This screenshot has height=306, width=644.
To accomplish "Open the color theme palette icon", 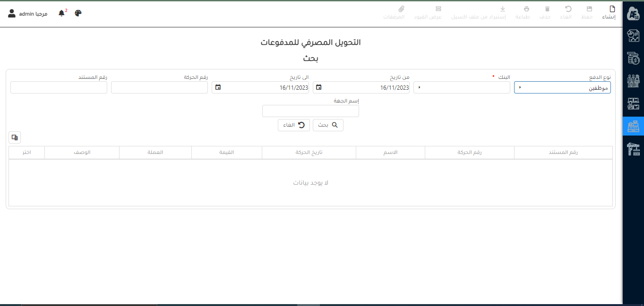I will tap(78, 13).
